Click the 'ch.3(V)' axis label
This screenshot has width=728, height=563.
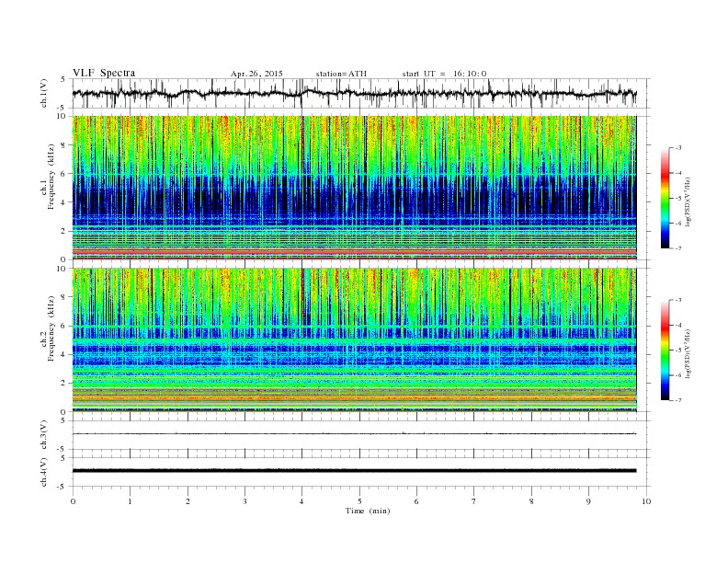coord(44,435)
